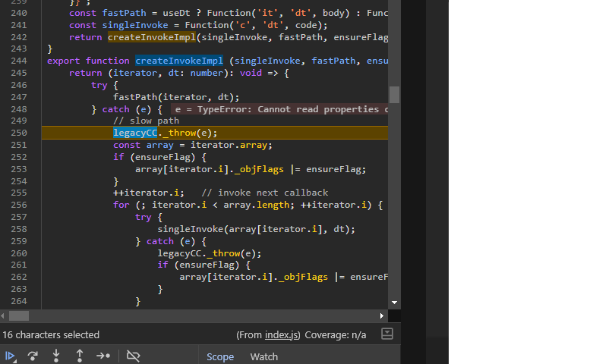Step into next function call

[56, 356]
